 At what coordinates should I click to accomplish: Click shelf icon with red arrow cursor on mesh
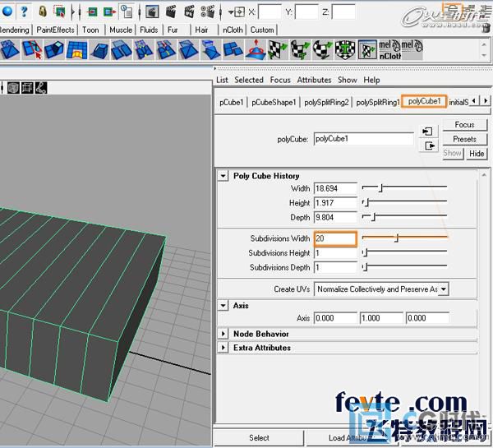coord(32,49)
